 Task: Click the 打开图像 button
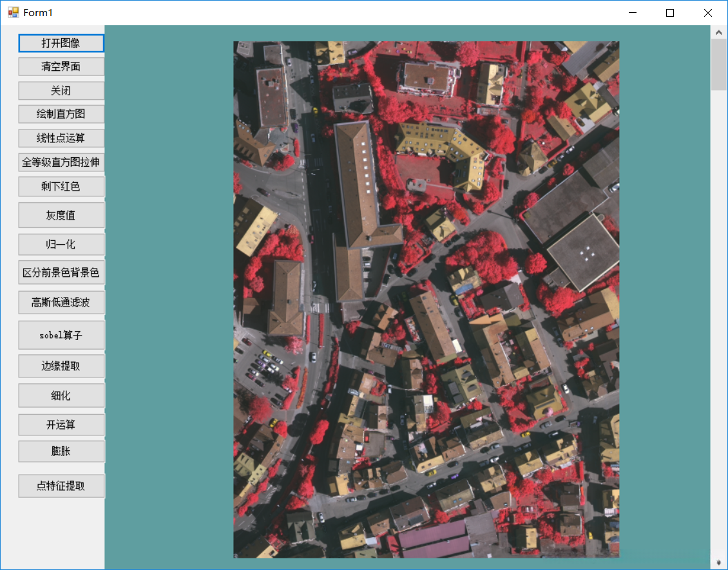point(61,43)
